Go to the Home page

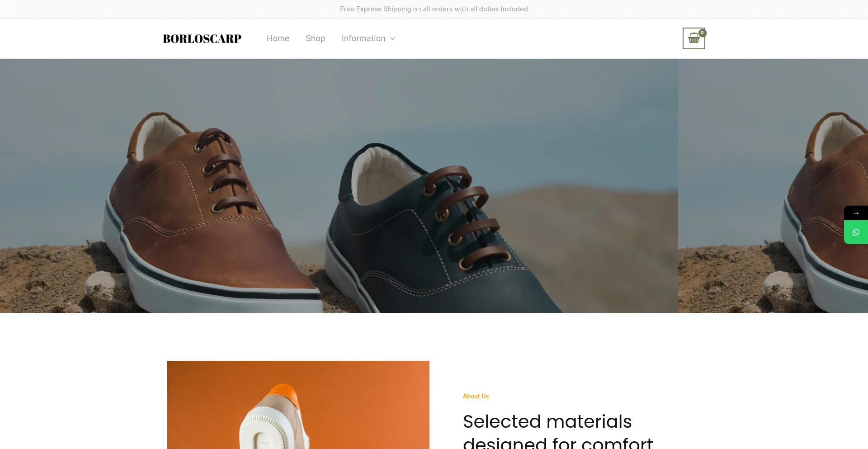[278, 38]
